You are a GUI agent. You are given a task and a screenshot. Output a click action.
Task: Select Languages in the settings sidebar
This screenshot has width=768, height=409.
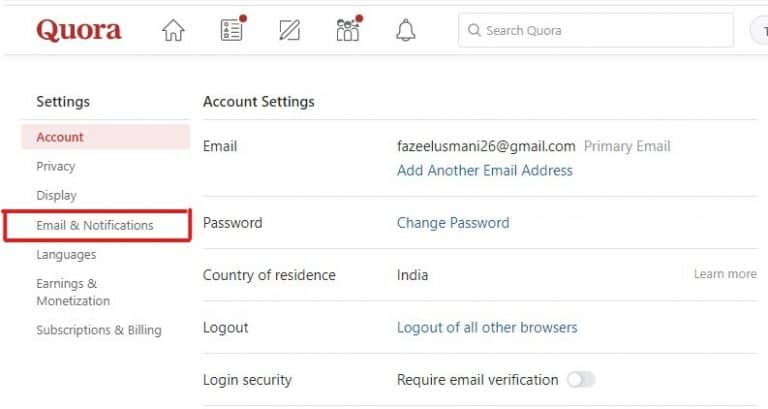[66, 255]
